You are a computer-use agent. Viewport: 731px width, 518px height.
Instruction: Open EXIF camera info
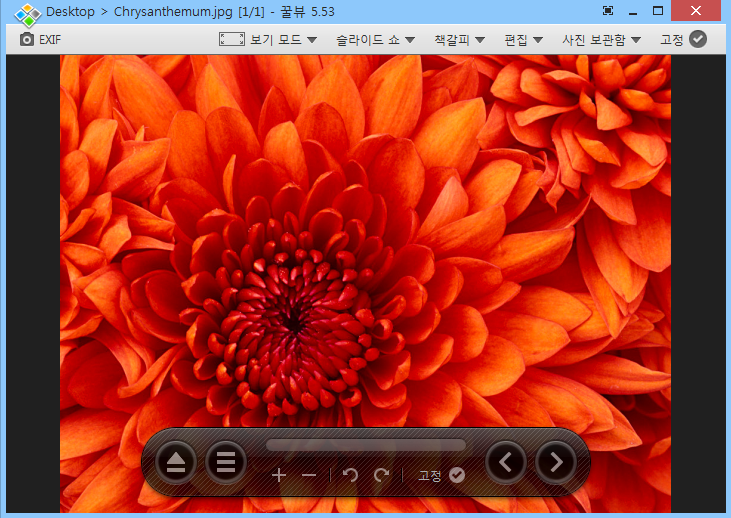[40, 40]
